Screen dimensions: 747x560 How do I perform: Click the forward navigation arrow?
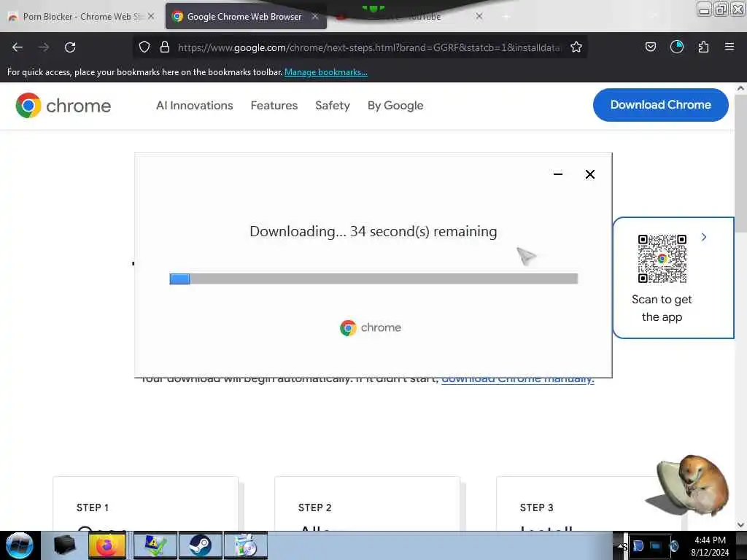click(44, 47)
